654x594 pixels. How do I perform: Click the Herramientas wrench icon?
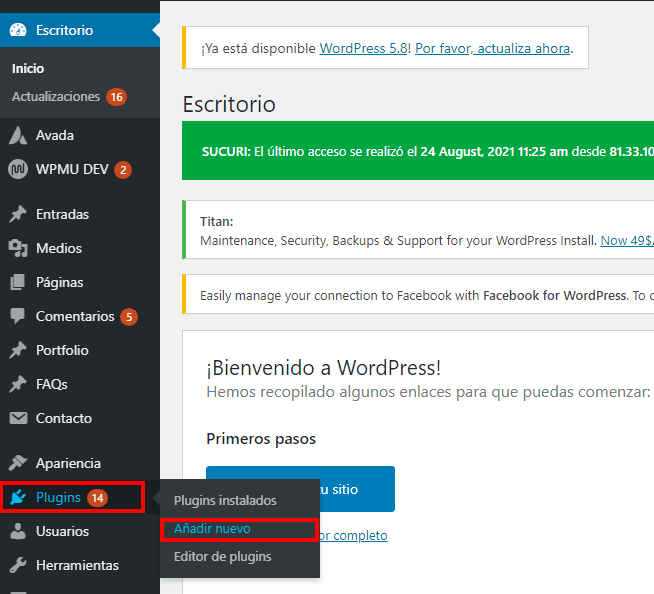coord(18,565)
